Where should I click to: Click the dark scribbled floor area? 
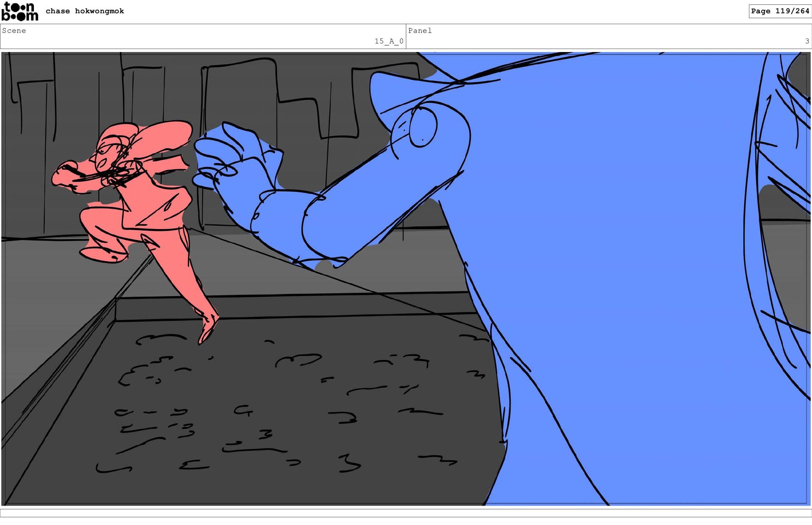(275, 414)
